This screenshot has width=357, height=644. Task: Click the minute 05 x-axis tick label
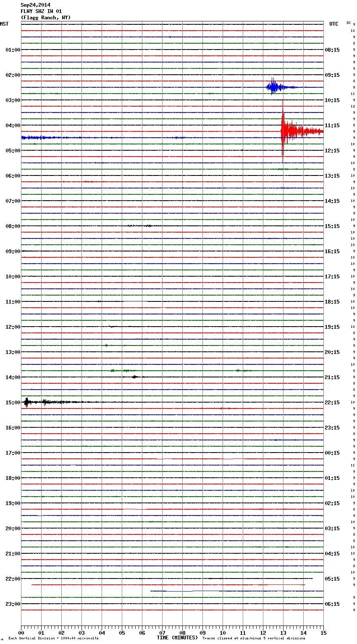click(122, 633)
